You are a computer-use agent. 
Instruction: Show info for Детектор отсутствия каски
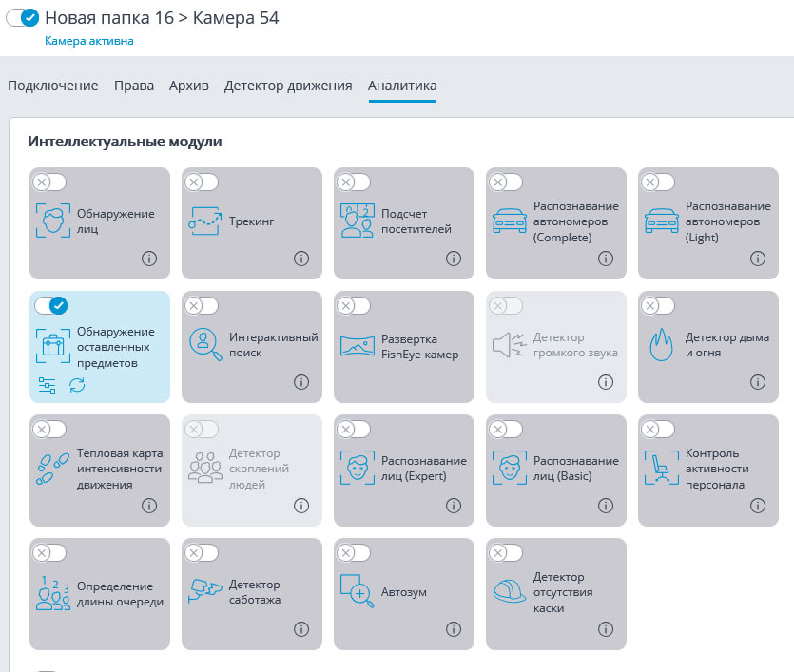tap(606, 629)
